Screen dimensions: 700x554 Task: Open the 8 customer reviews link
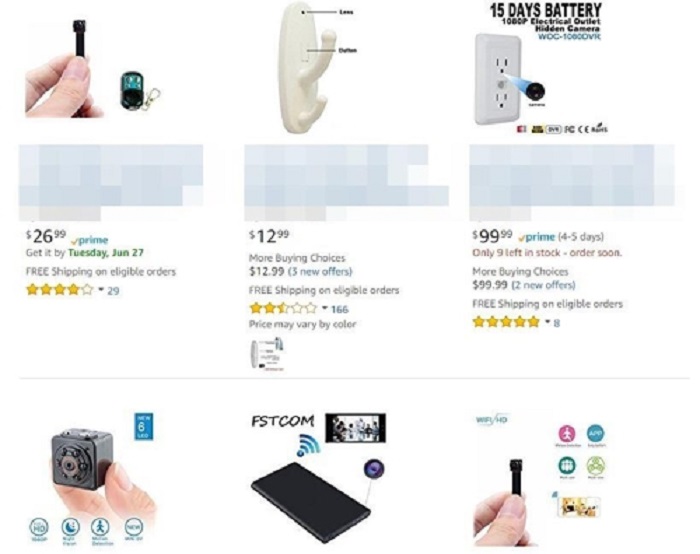(556, 323)
